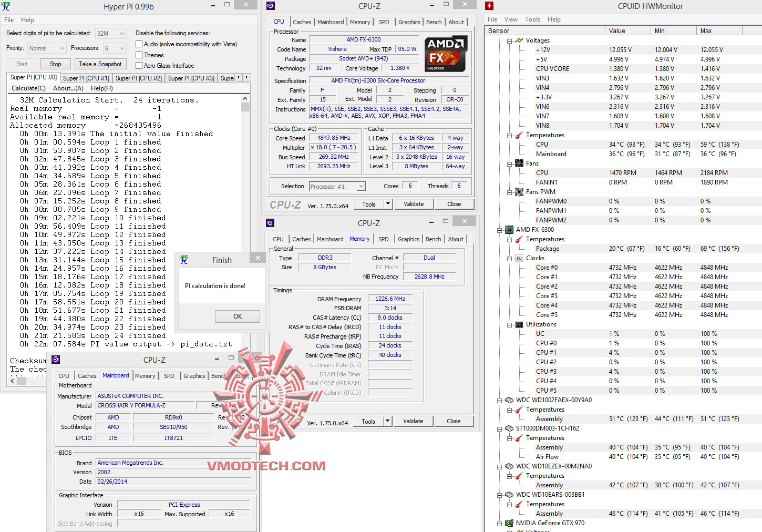The image size is (762, 532).
Task: Click the WDC WD10EARS-003BB1 drive icon
Action: point(509,495)
